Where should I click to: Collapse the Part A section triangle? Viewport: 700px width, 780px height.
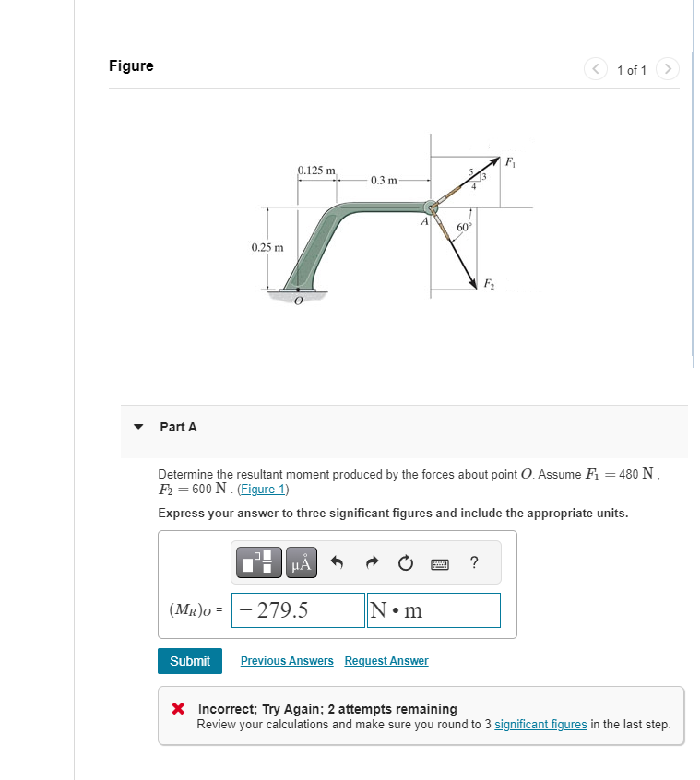137,427
